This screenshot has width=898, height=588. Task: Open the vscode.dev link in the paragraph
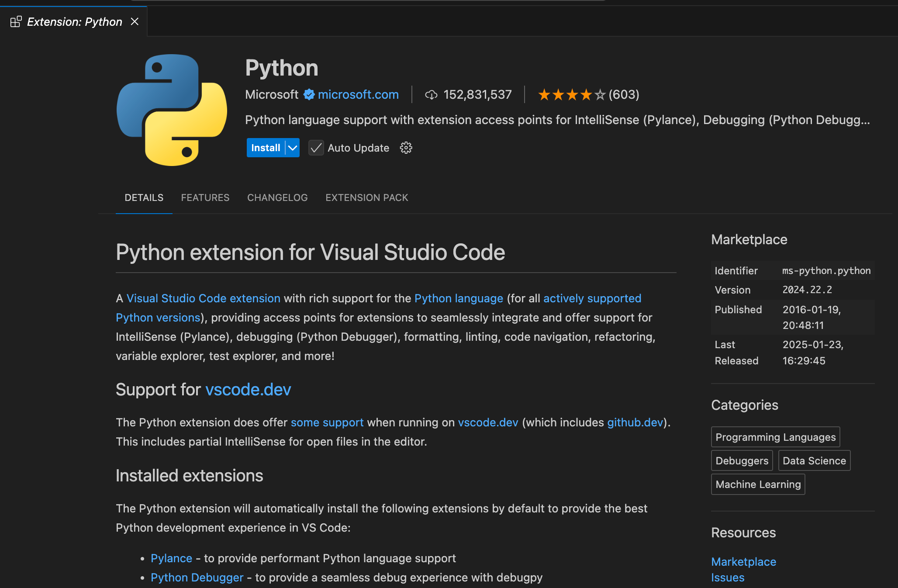488,422
